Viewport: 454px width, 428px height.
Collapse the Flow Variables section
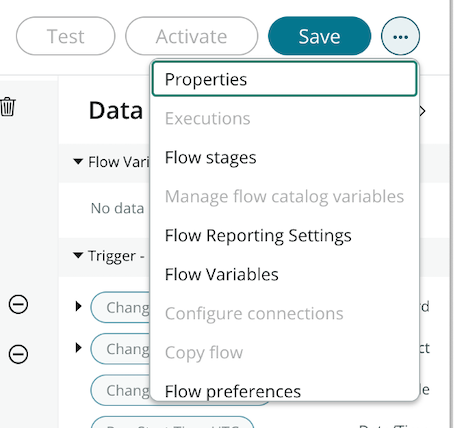[78, 162]
